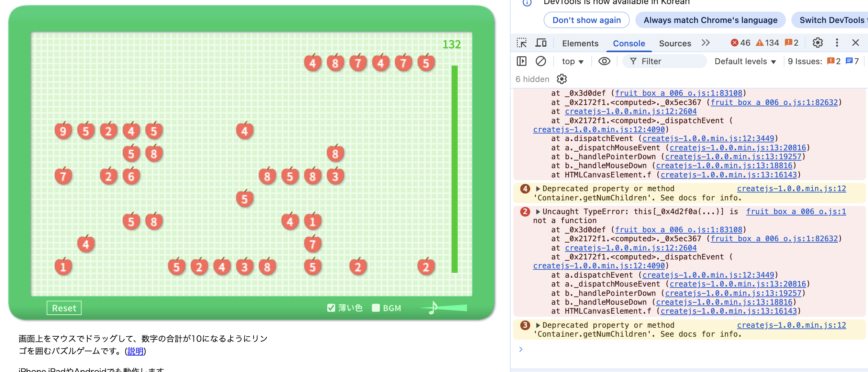Enable the BGM checkbox
Viewport: 868px width, 372px height.
[x=376, y=308]
